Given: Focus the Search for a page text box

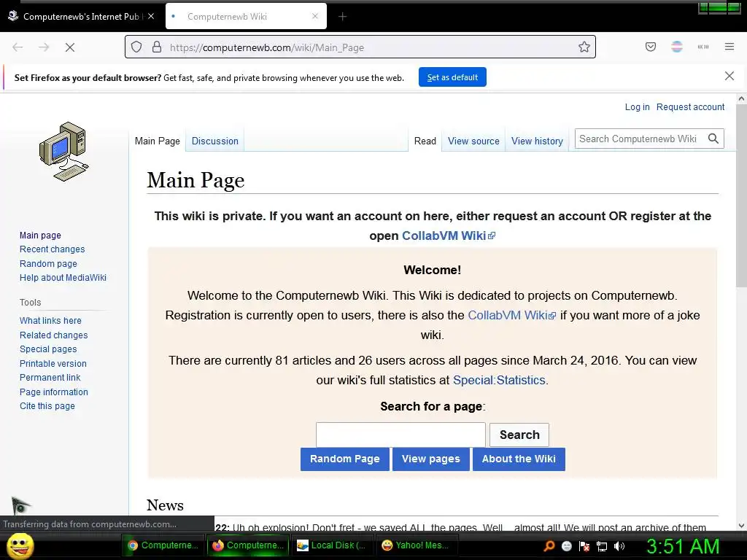Looking at the screenshot, I should tap(400, 435).
